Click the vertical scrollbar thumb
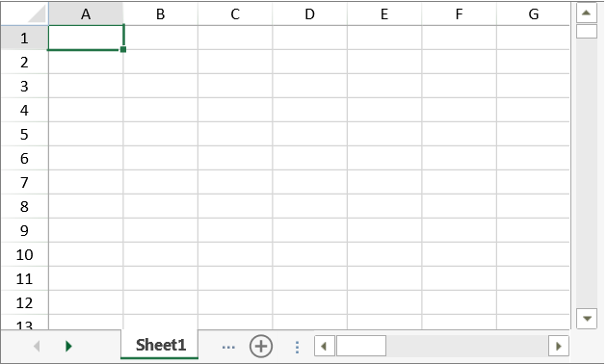 pyautogui.click(x=587, y=31)
